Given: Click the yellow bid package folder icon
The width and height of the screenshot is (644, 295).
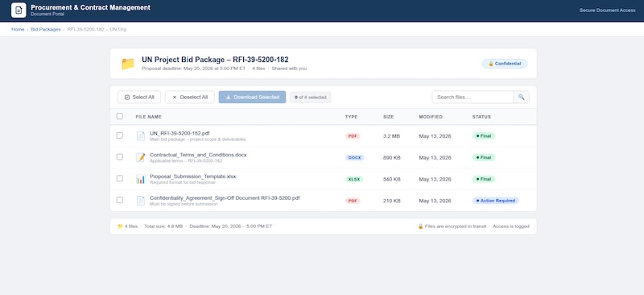Looking at the screenshot, I should tap(128, 64).
